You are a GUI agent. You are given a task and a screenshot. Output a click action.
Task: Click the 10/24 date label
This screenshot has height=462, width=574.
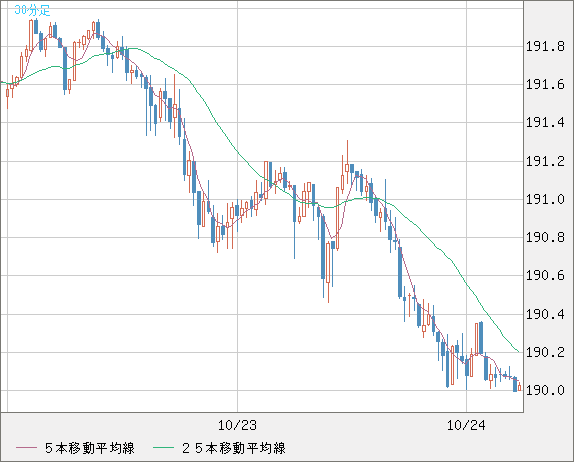[x=466, y=425]
